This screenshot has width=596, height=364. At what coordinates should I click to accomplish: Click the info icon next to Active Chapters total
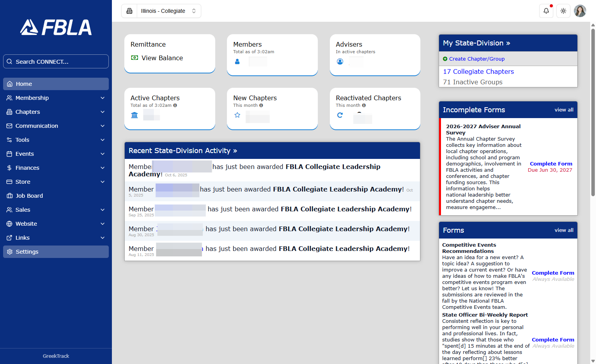175,105
